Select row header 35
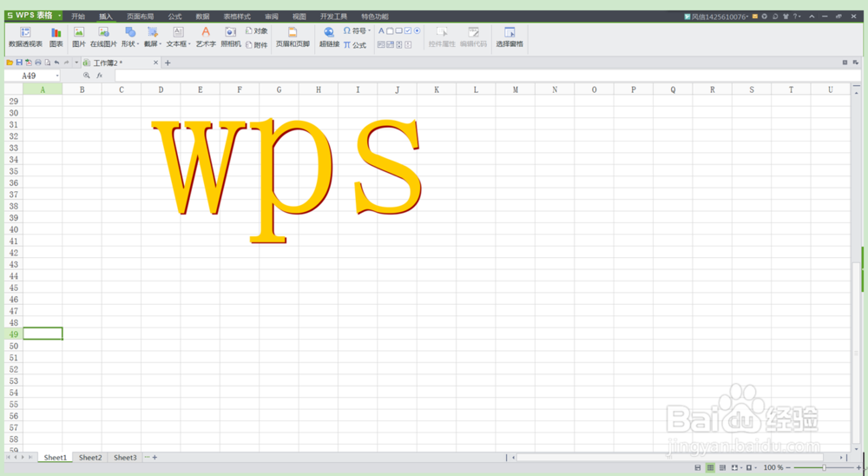The image size is (868, 476). click(13, 171)
